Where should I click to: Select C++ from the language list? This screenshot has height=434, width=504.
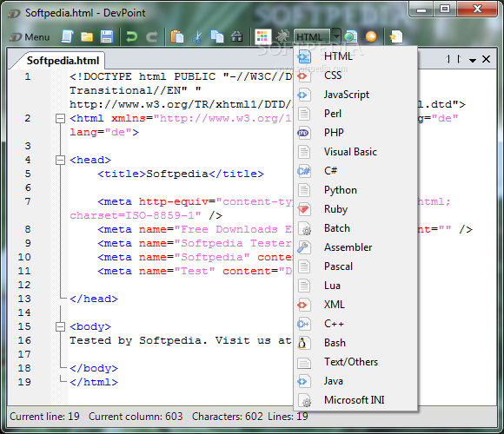tap(355, 324)
